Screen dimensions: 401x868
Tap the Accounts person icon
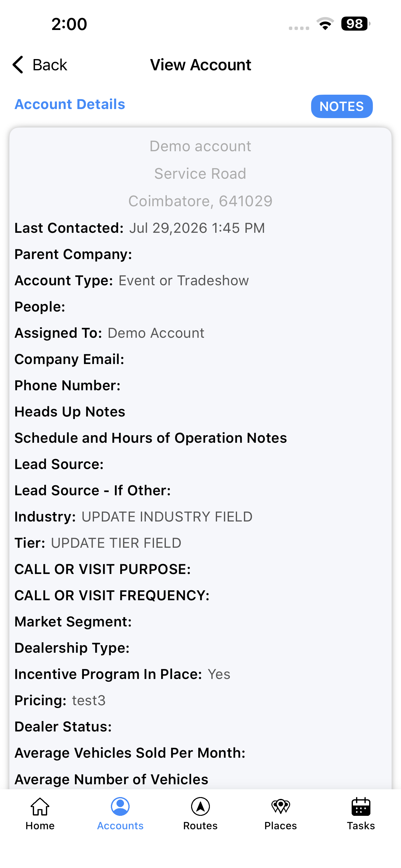point(120,807)
